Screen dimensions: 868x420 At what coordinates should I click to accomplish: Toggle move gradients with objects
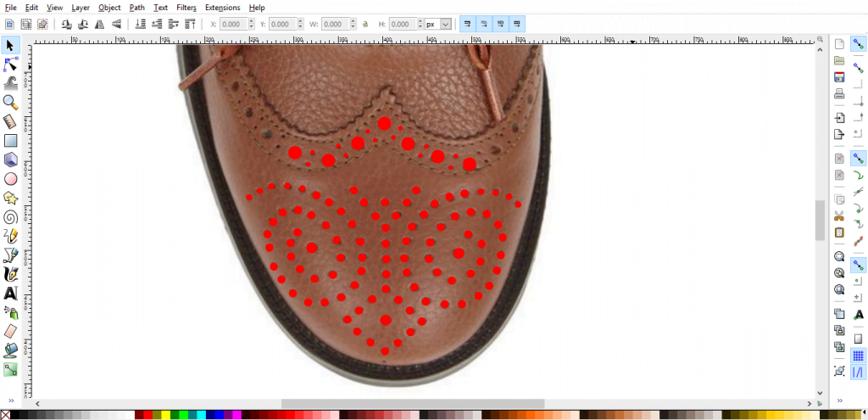(x=501, y=24)
